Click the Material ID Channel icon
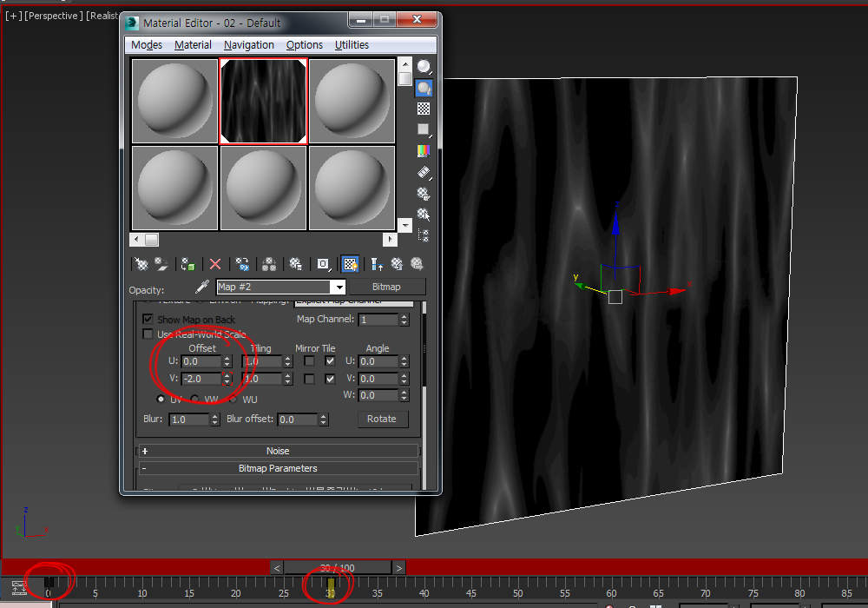The image size is (868, 608). pyautogui.click(x=324, y=264)
